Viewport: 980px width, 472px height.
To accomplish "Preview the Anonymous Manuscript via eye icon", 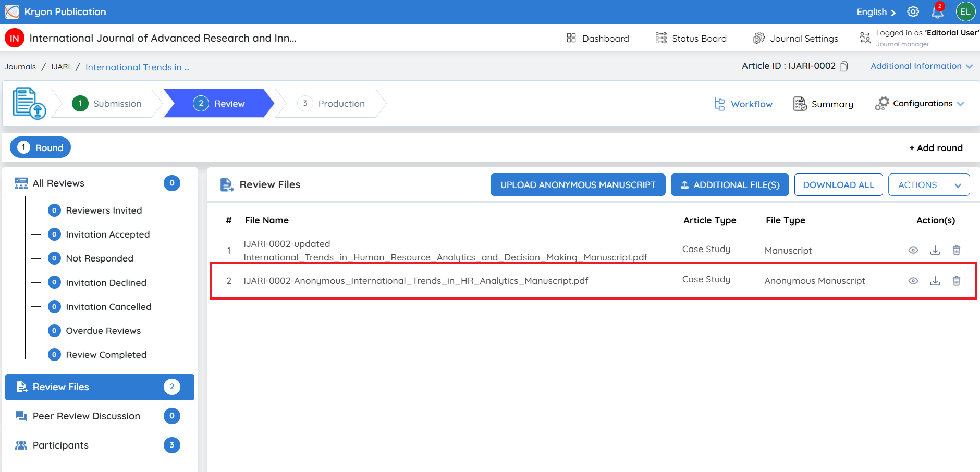I will (913, 281).
